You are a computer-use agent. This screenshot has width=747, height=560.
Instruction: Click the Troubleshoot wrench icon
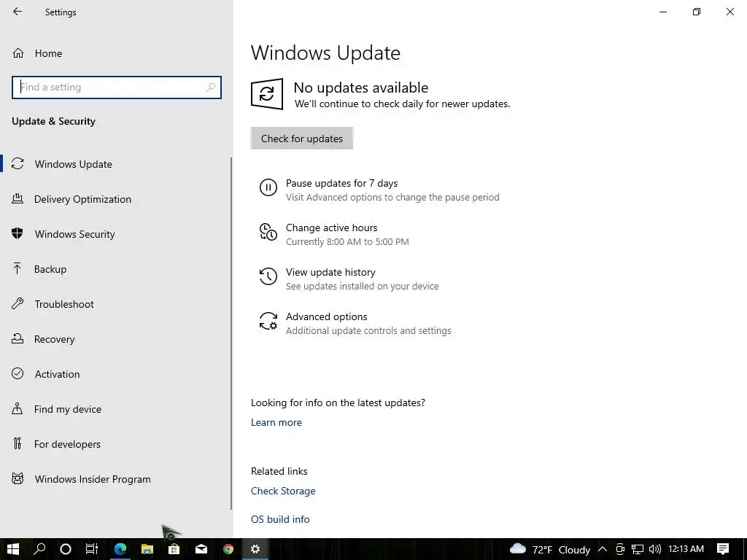(18, 304)
